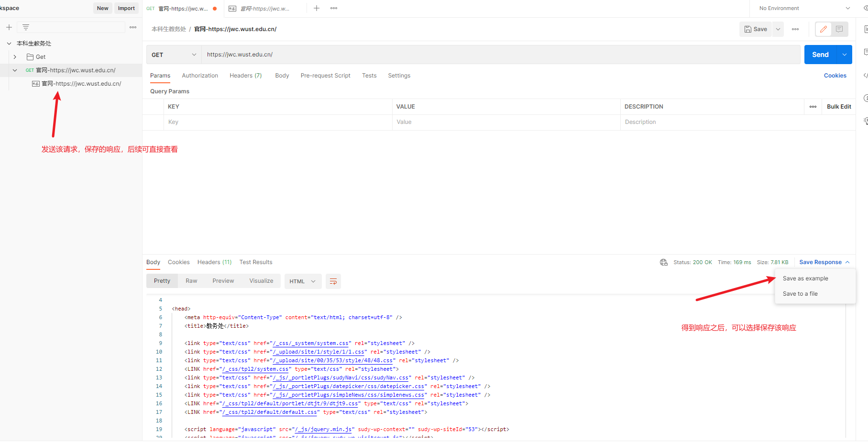The height and width of the screenshot is (444, 868).
Task: Open the Headers (7) request tab
Action: [246, 76]
